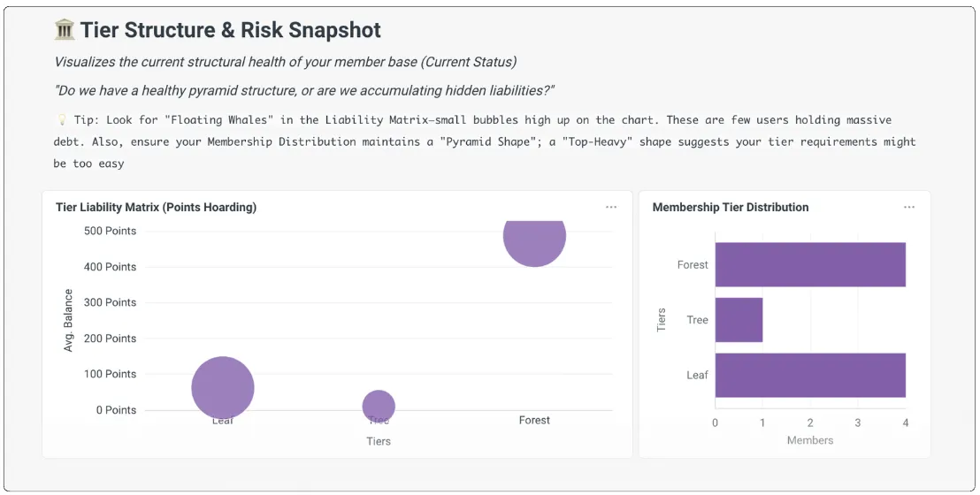980x495 pixels.
Task: Click the bank building icon in the heading
Action: tap(65, 30)
